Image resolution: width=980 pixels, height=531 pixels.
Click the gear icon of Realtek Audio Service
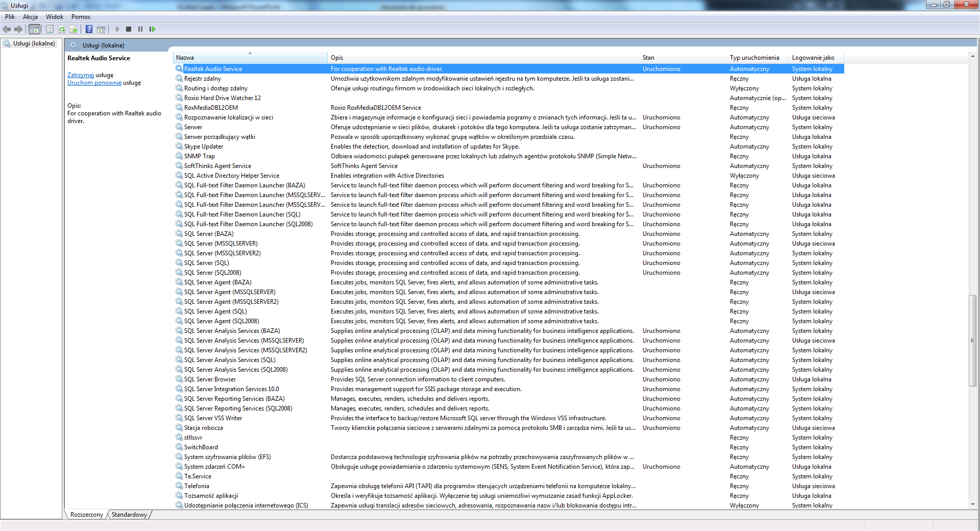179,69
